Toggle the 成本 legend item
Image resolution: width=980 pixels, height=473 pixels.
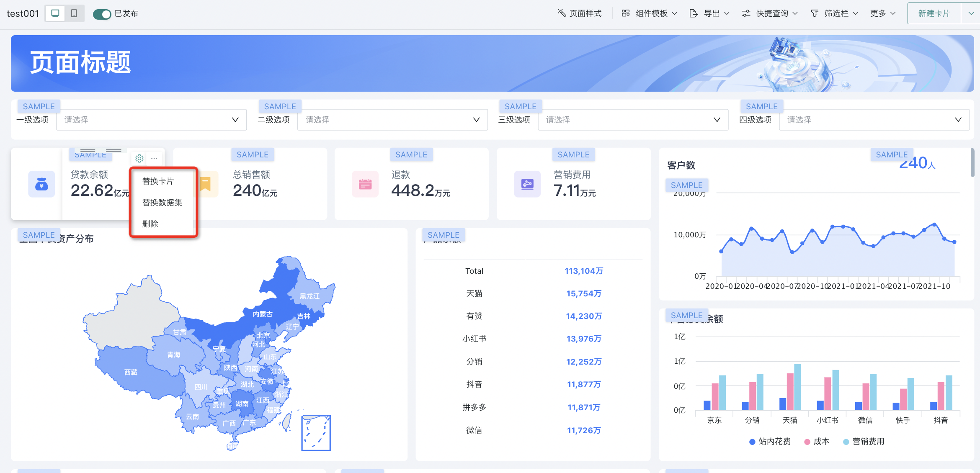point(817,441)
